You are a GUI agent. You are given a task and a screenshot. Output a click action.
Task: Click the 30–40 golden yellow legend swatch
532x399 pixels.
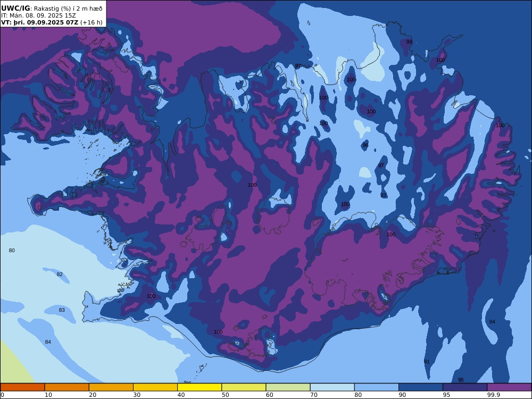point(155,387)
